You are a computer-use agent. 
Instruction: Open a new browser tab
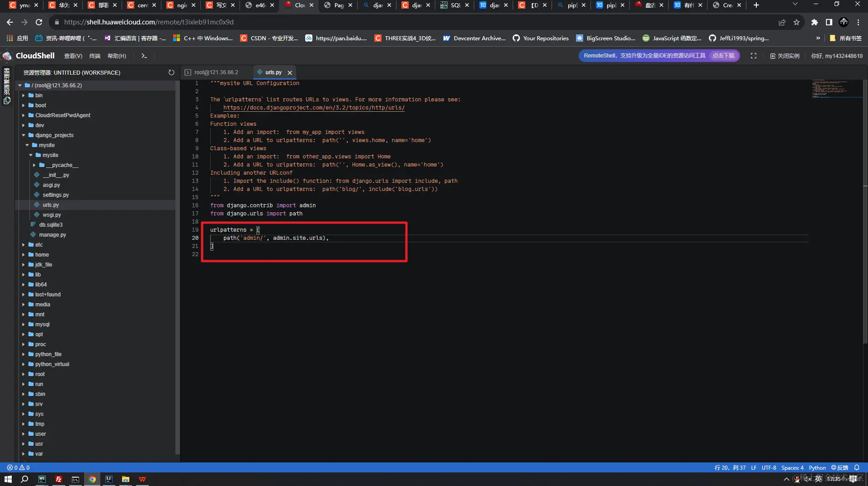pos(756,5)
